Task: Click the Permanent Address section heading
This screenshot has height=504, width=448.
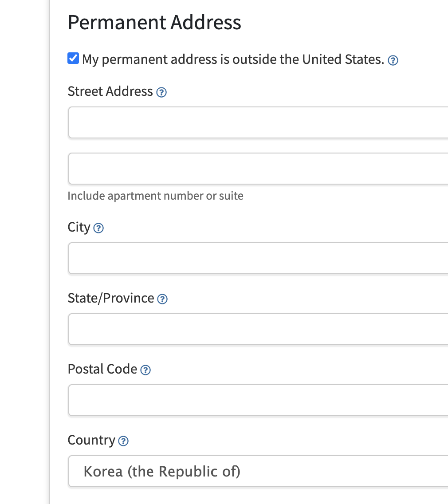Action: pos(154,22)
